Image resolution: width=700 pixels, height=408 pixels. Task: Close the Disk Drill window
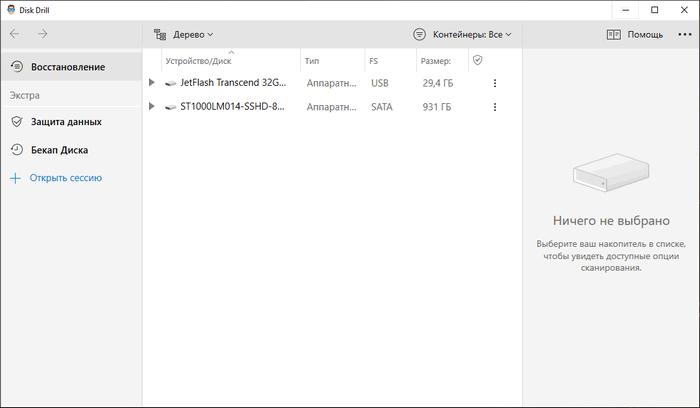pyautogui.click(x=684, y=10)
